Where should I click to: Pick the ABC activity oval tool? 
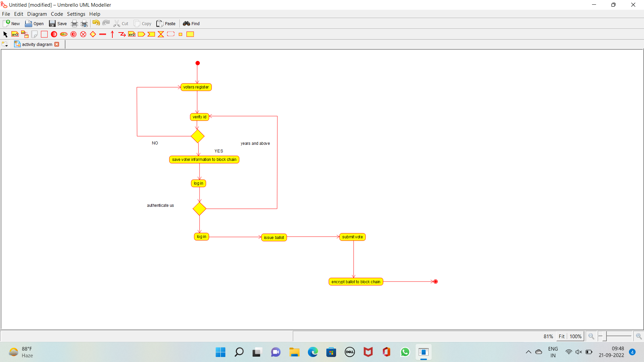[x=64, y=34]
